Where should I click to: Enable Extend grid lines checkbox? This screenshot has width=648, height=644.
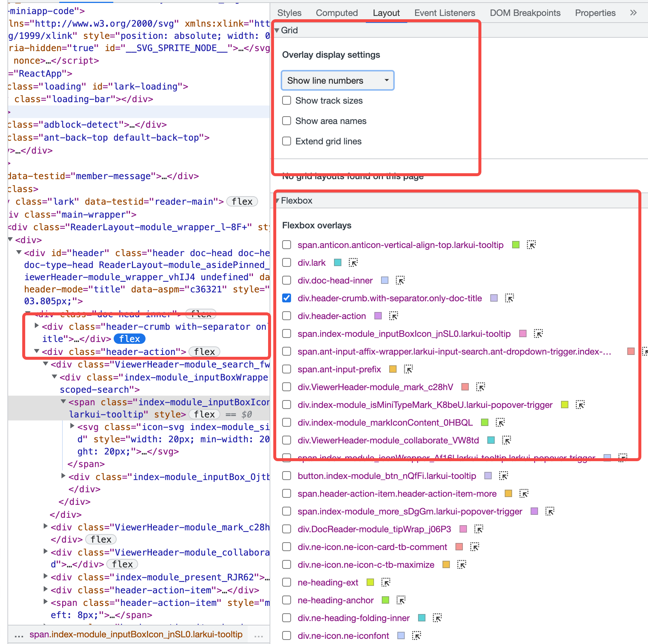(x=287, y=141)
